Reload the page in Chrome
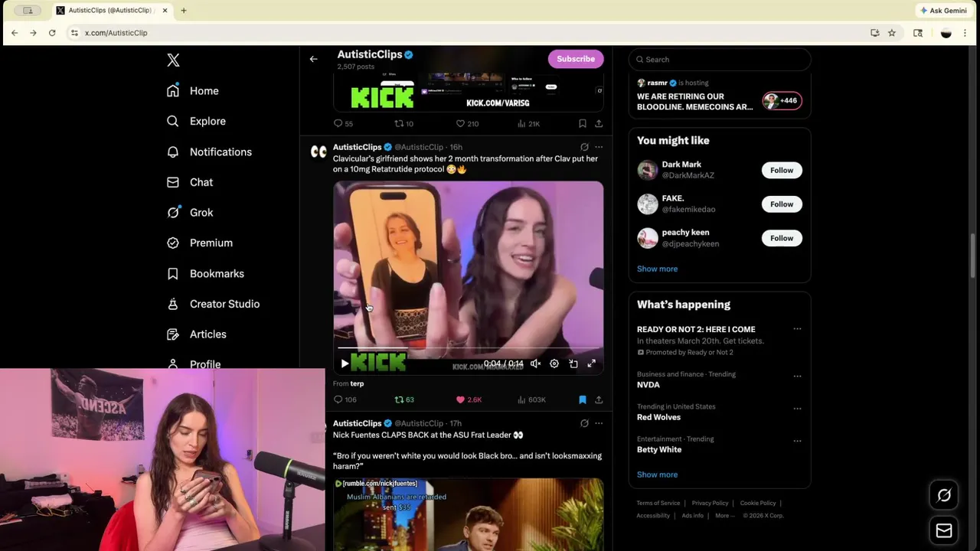Image resolution: width=980 pixels, height=551 pixels. coord(52,33)
